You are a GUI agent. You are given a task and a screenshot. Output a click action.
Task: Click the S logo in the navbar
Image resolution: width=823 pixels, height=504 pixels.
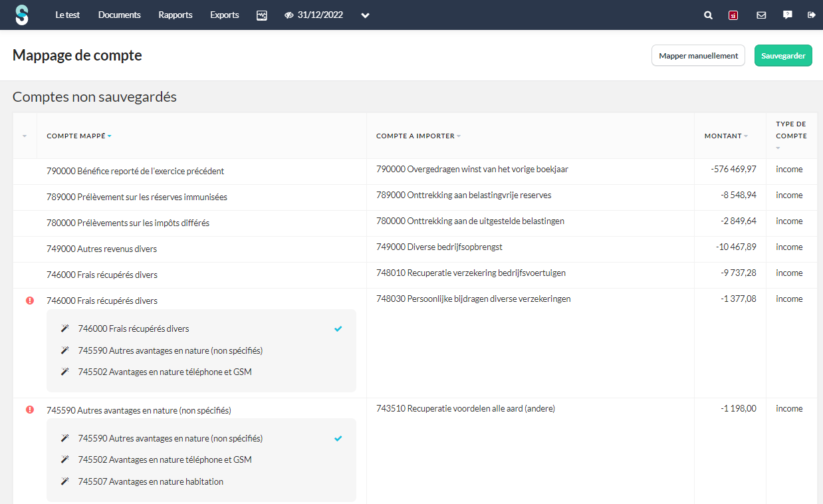[22, 15]
